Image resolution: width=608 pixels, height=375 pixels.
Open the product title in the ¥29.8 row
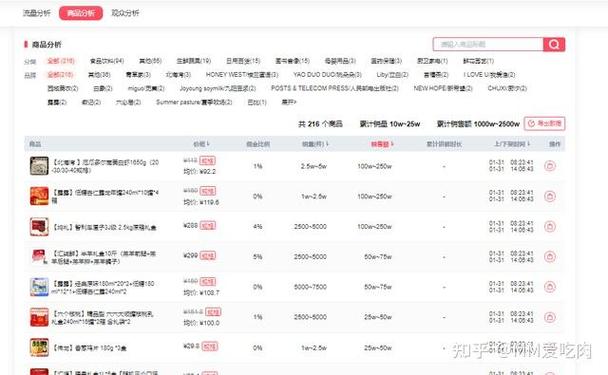90,348
